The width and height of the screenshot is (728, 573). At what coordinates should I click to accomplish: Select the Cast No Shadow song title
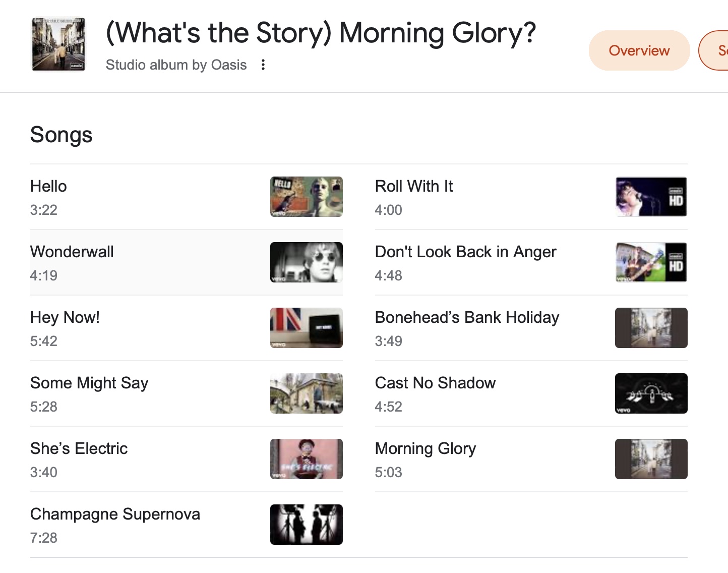[435, 383]
